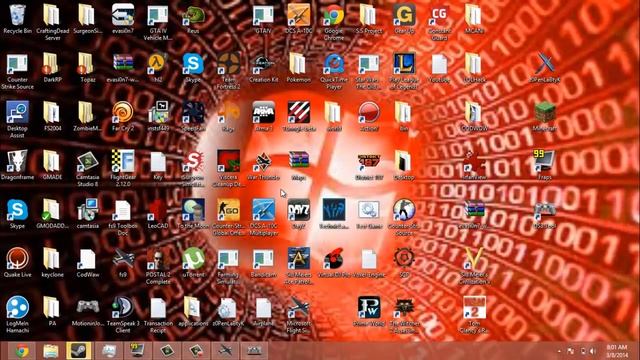Screen dimensions: 640x360
Task: Launch TeamSpeak 3 Client
Action: 122,314
